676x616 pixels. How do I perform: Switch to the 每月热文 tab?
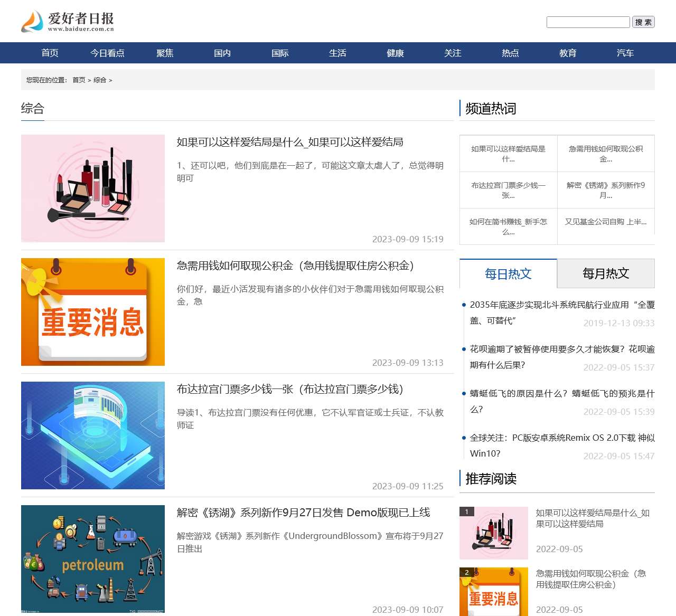tap(606, 273)
